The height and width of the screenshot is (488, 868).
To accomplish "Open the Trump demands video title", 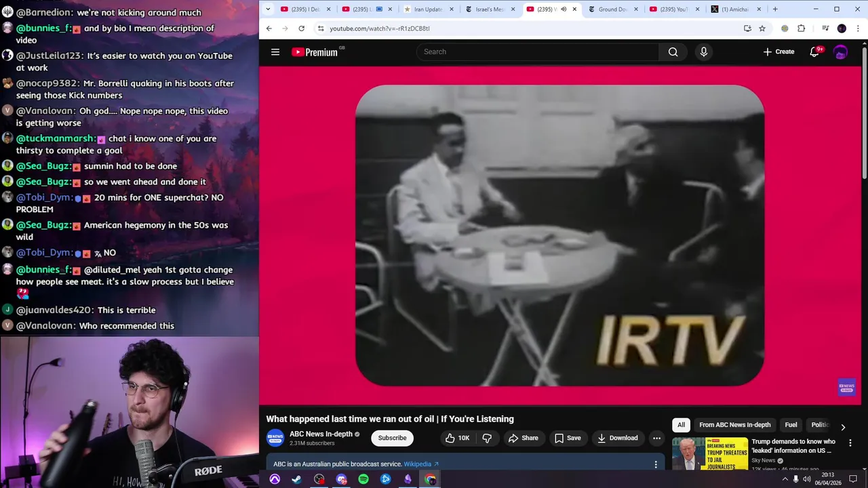I will pos(793,446).
